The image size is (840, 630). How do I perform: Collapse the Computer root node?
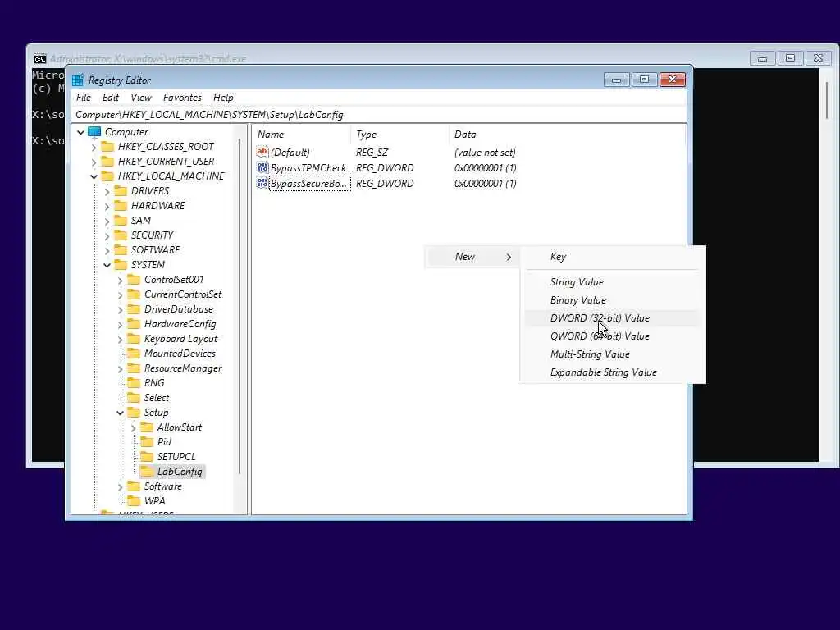(x=81, y=132)
